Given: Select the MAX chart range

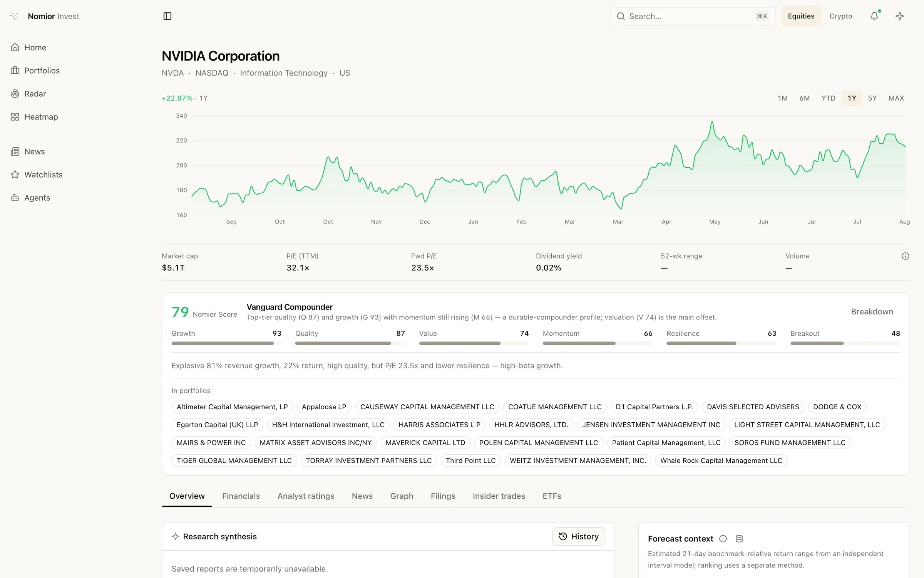Looking at the screenshot, I should 896,98.
